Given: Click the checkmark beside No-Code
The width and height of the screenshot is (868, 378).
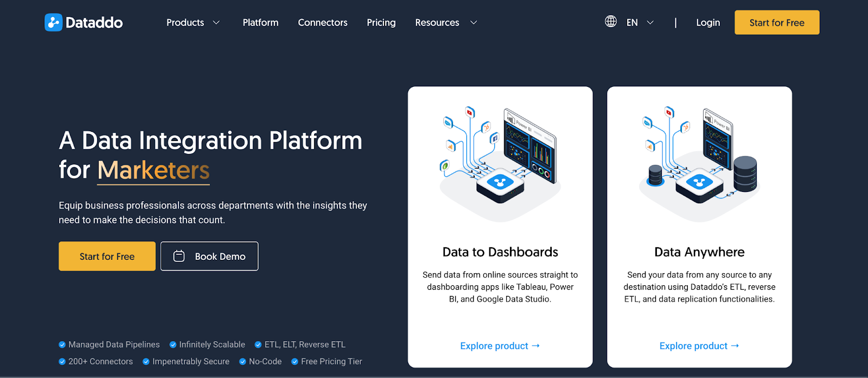Looking at the screenshot, I should pyautogui.click(x=242, y=362).
